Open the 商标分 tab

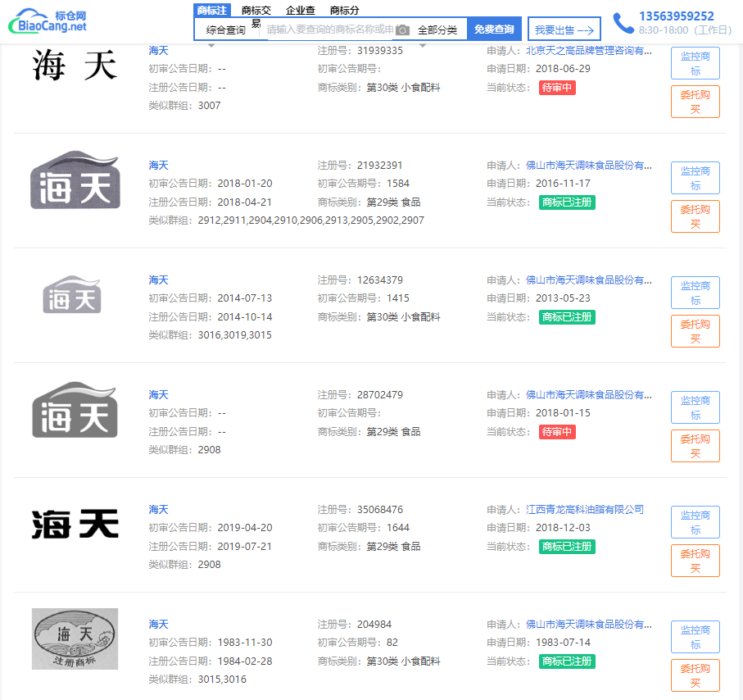(345, 10)
